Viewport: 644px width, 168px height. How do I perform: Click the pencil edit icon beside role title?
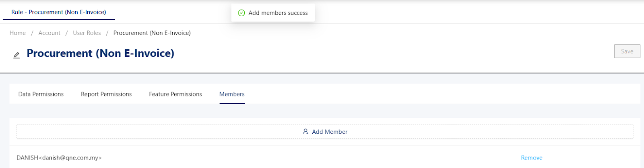click(17, 55)
